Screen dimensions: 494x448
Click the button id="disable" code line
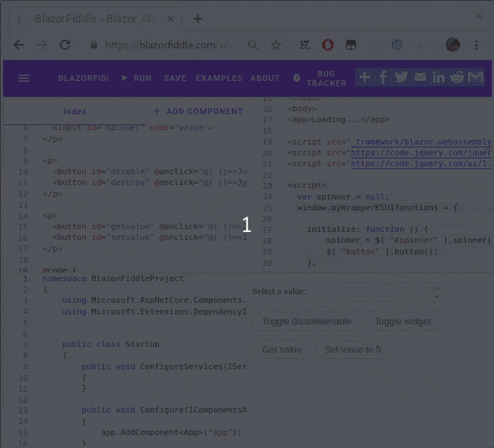149,172
